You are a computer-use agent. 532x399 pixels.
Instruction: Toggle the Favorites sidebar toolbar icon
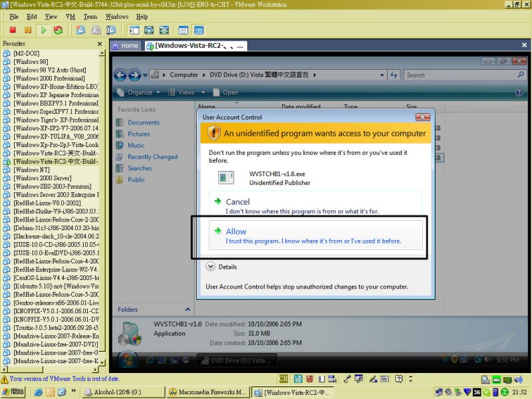(x=134, y=30)
